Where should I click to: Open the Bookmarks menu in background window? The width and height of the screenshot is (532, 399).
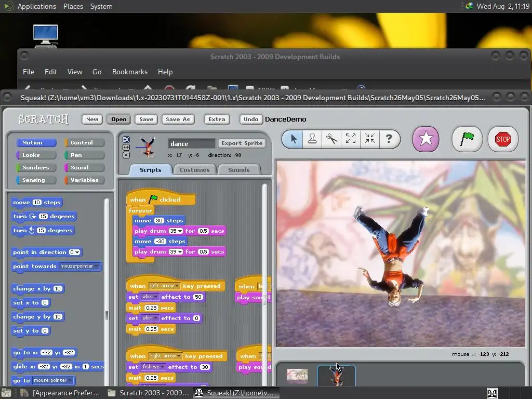coord(129,72)
